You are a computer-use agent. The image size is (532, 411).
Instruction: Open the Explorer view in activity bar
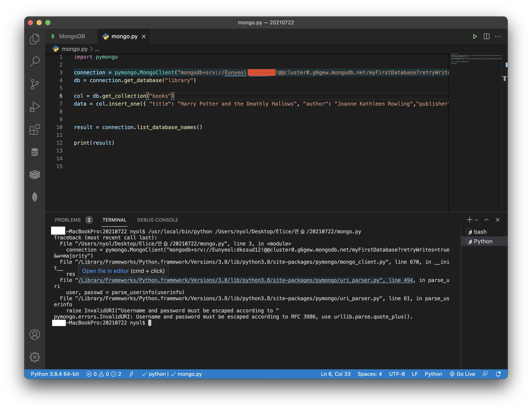pos(35,39)
